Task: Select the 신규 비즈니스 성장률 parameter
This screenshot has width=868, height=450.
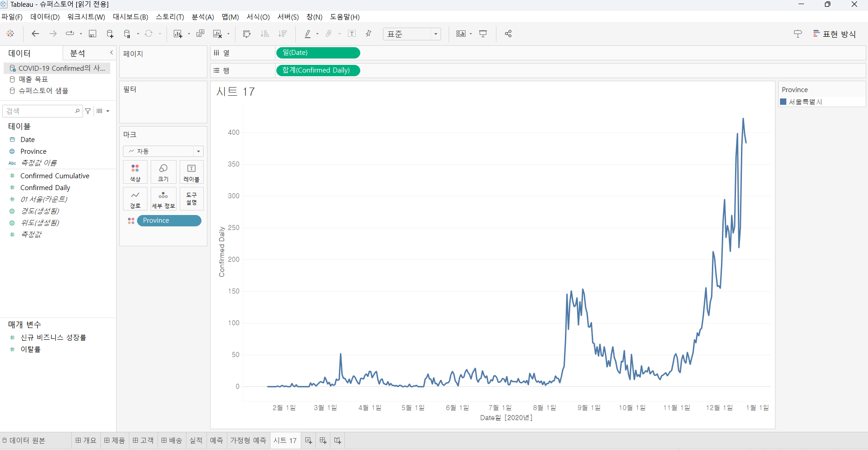Action: pyautogui.click(x=53, y=337)
